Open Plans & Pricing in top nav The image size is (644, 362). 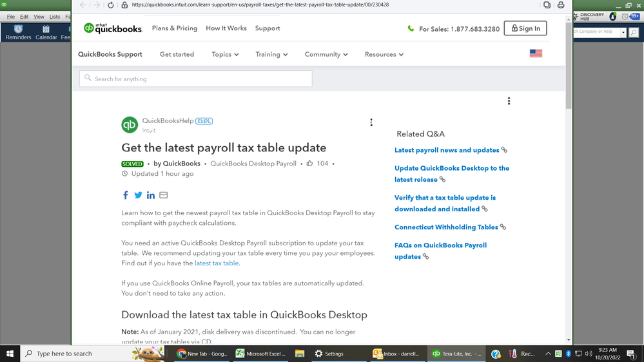click(x=175, y=28)
